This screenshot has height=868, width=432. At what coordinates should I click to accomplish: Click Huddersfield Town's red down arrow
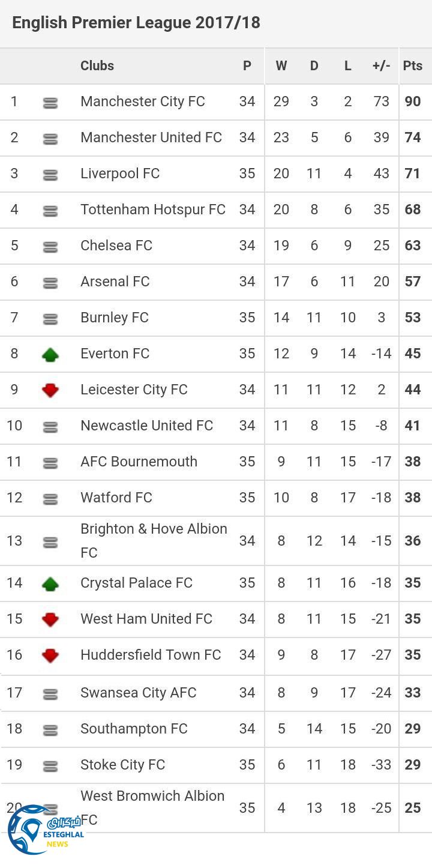coord(50,656)
